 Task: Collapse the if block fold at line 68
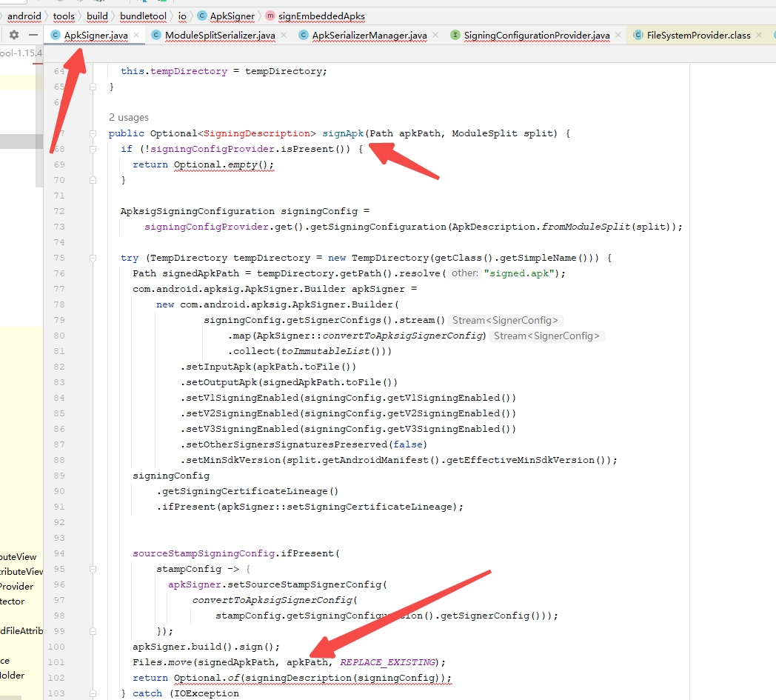(93, 149)
